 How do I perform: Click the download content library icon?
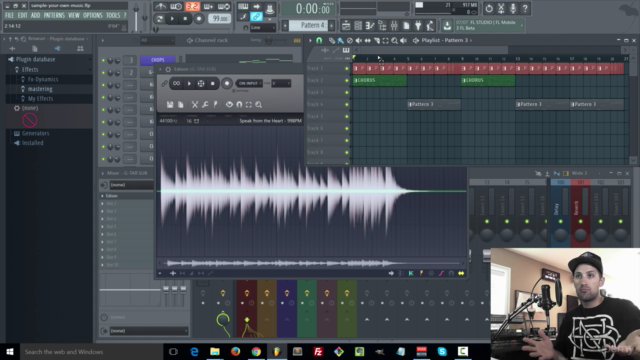pos(447,26)
